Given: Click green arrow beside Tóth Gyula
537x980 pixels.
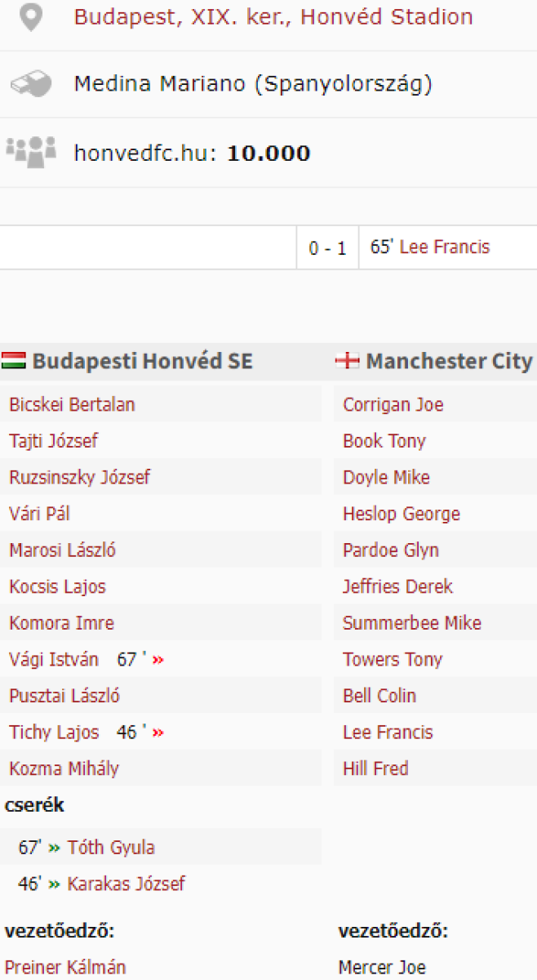Looking at the screenshot, I should click(x=55, y=848).
